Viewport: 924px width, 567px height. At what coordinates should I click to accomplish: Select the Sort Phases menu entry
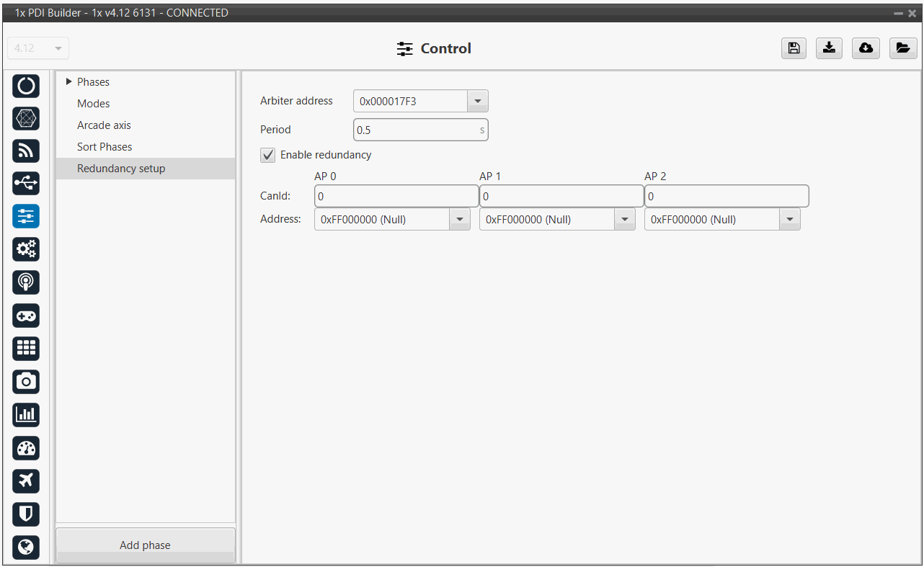(x=105, y=147)
